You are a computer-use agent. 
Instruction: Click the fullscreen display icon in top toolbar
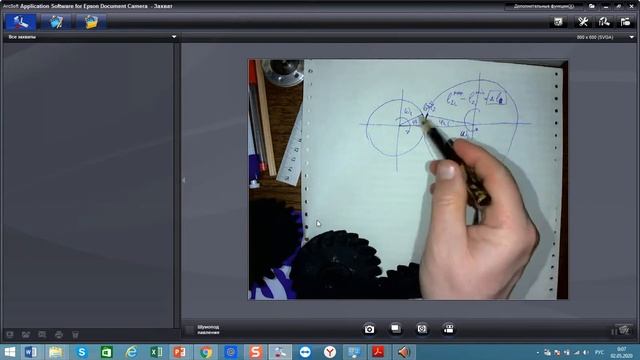click(558, 22)
